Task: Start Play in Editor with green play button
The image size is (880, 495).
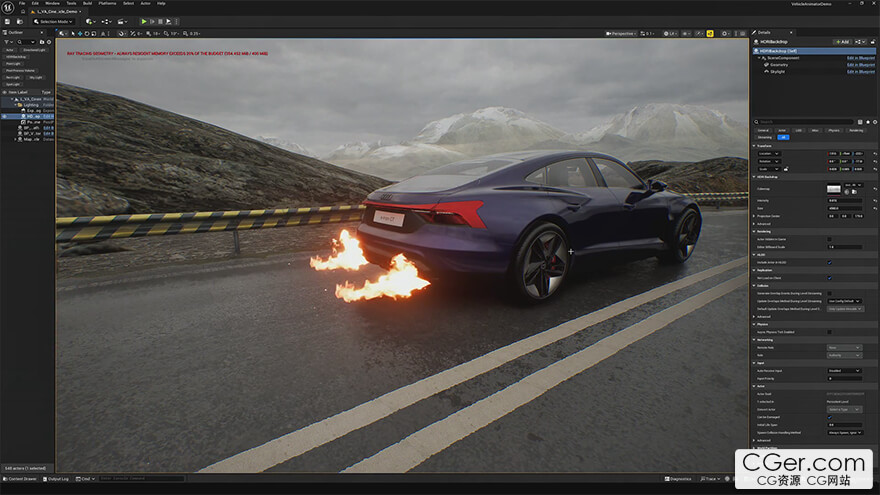Action: click(x=144, y=21)
